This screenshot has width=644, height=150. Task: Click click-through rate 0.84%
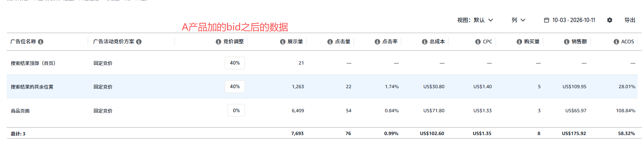(x=392, y=111)
